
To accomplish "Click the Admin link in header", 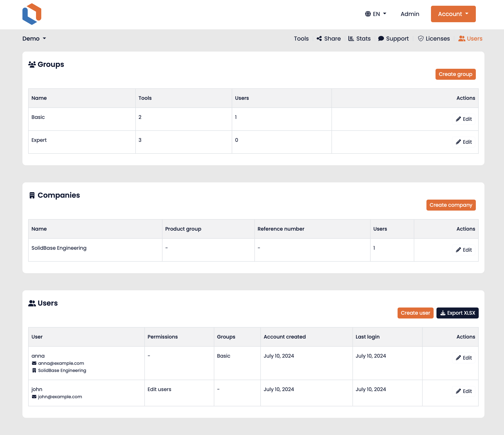I will 410,14.
